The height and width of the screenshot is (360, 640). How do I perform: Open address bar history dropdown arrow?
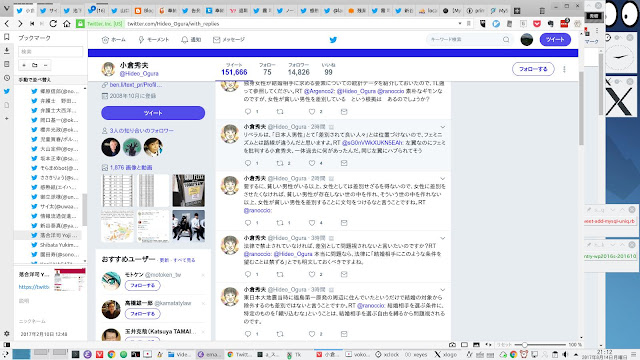pos(460,24)
